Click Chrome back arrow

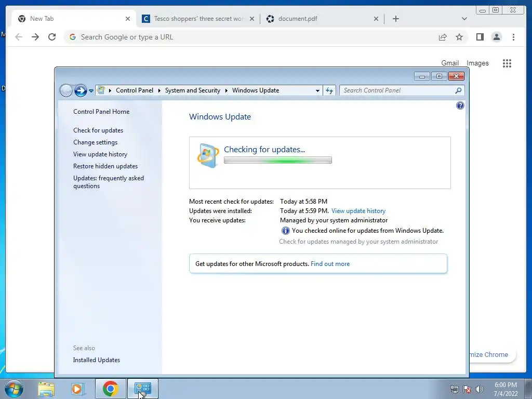click(19, 37)
